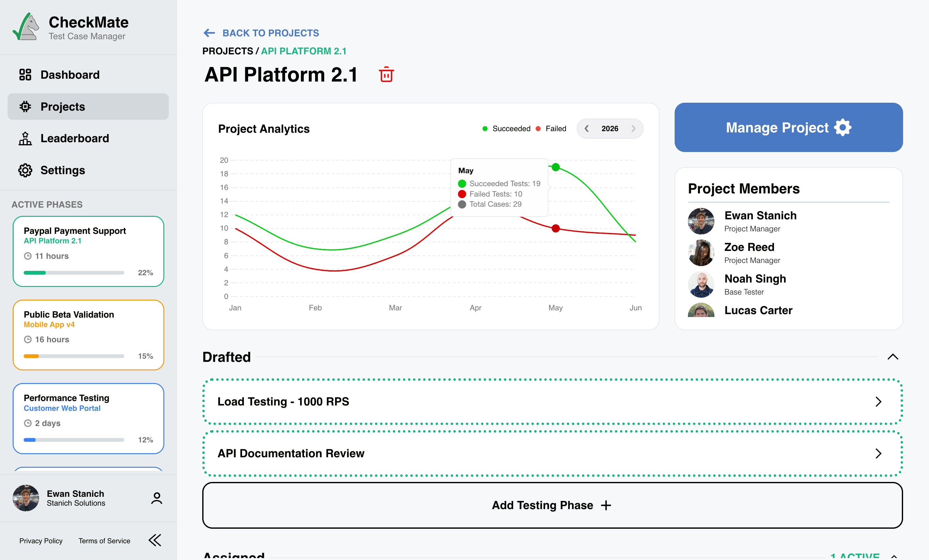The height and width of the screenshot is (560, 929).
Task: Toggle the Failed legend series
Action: [x=551, y=129]
